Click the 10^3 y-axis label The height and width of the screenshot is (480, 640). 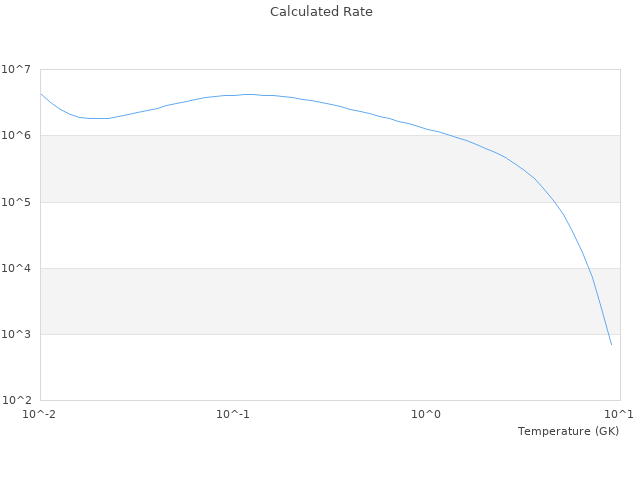coord(16,334)
